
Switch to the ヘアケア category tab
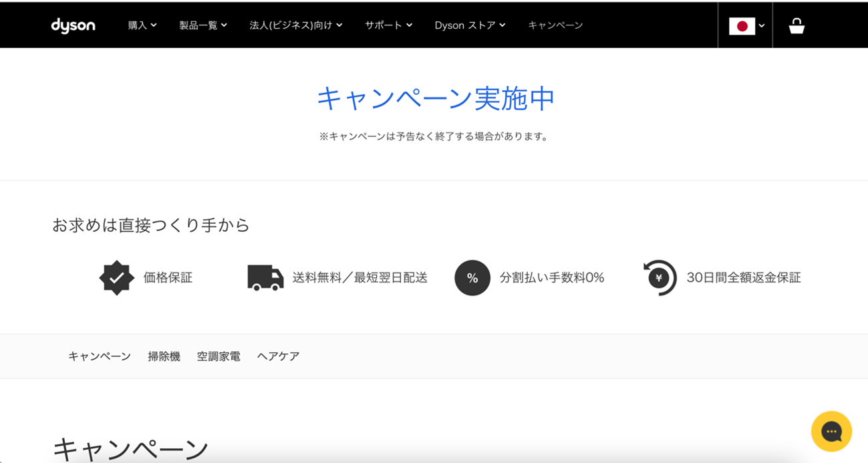point(278,357)
